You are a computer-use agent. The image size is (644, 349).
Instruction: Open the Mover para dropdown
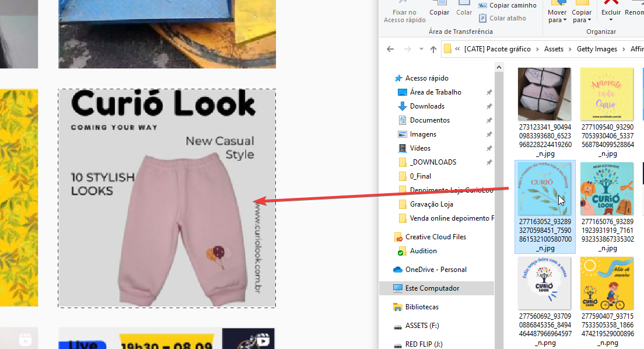[557, 12]
